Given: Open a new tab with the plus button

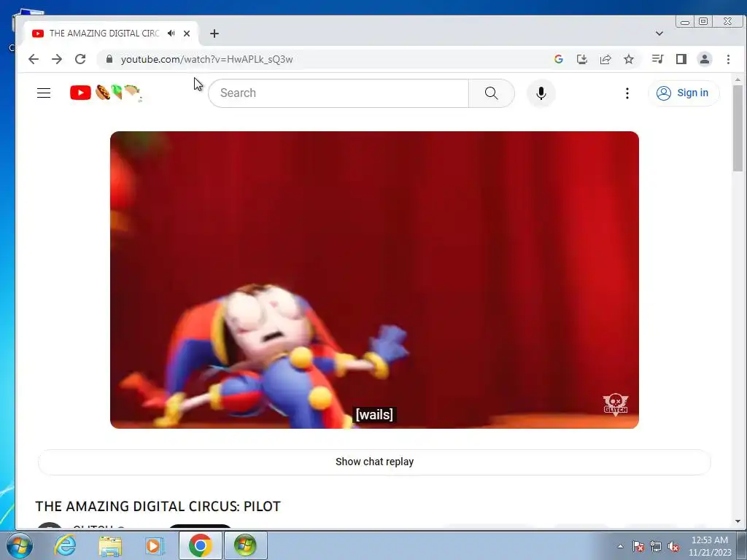Looking at the screenshot, I should [214, 34].
